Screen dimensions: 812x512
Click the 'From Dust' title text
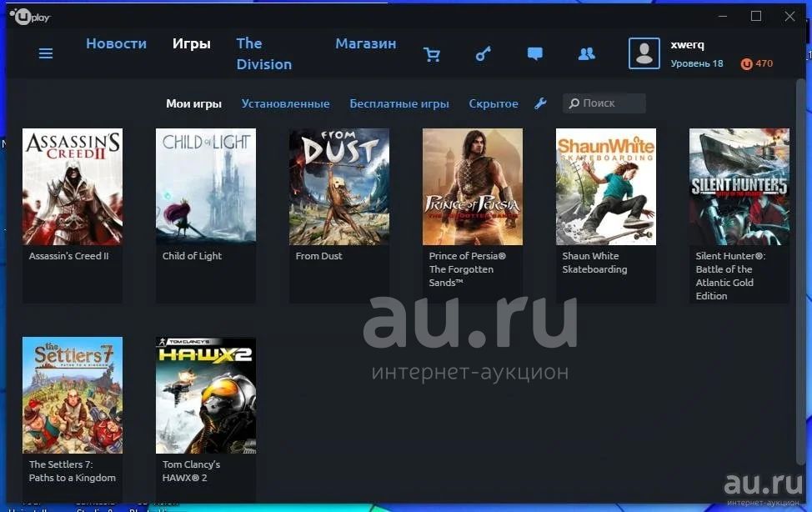point(319,256)
